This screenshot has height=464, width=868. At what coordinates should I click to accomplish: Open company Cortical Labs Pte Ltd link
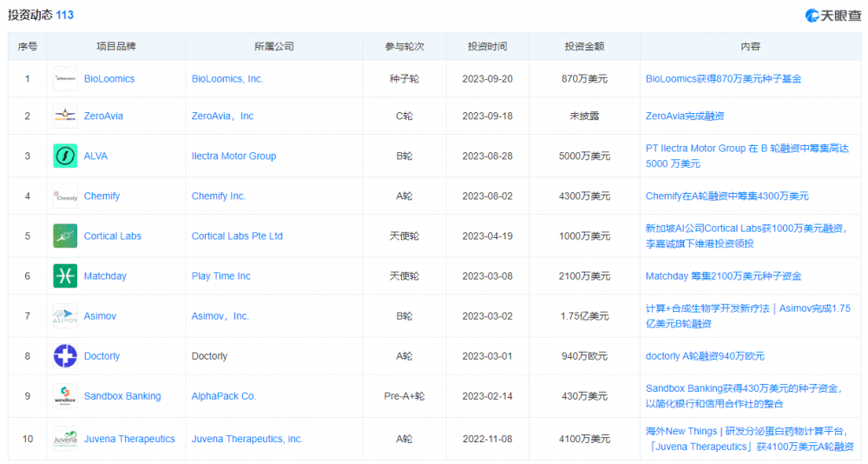coord(237,235)
